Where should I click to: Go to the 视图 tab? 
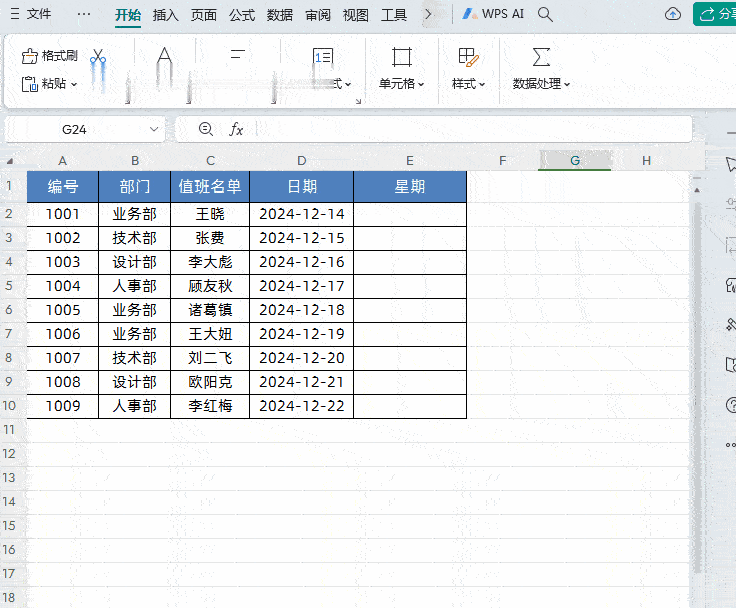click(355, 15)
